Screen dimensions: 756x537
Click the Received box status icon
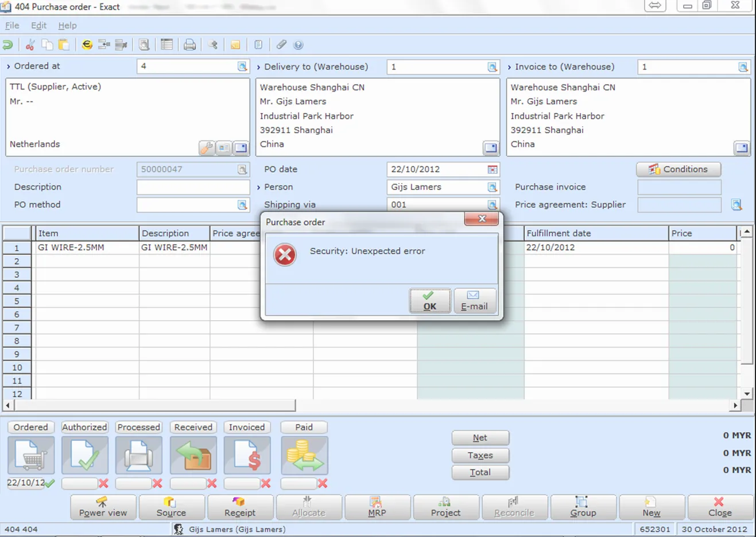193,456
